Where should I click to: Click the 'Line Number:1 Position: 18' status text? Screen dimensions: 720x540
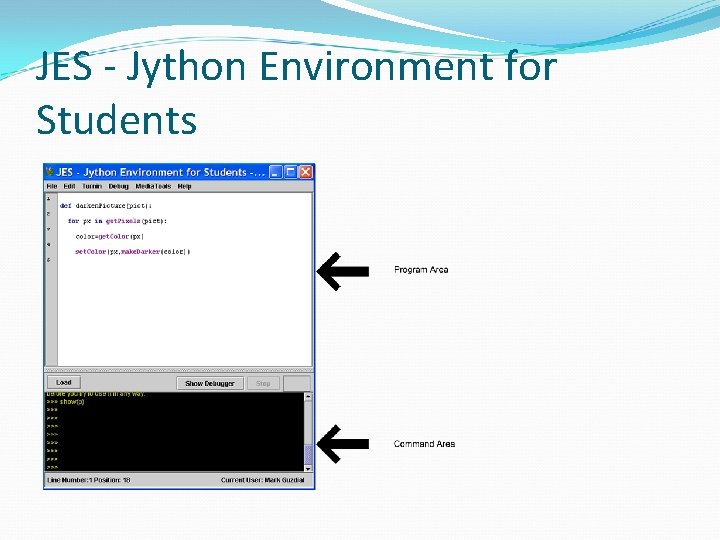pos(89,480)
